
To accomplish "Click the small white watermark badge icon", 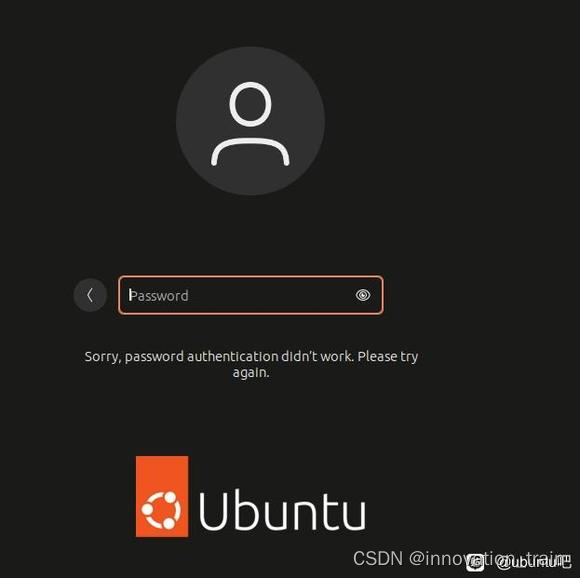I will 475,562.
